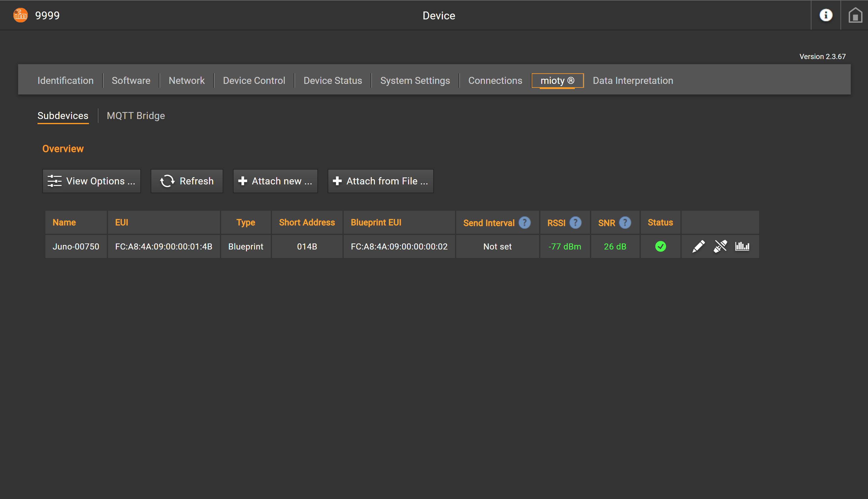
Task: Click blueprint EUI FC:A8:4A:09:00:00:00:02
Action: [399, 246]
